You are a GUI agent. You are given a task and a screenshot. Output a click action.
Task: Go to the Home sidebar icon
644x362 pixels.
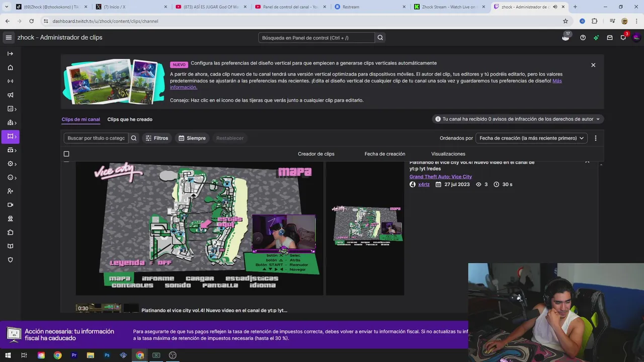[x=10, y=67]
